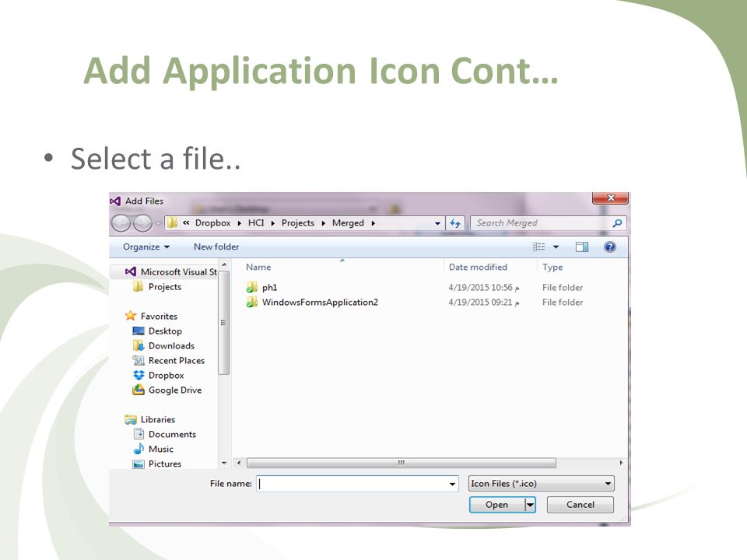Open the view options dropdown arrow
Image resolution: width=747 pixels, height=560 pixels.
[556, 247]
